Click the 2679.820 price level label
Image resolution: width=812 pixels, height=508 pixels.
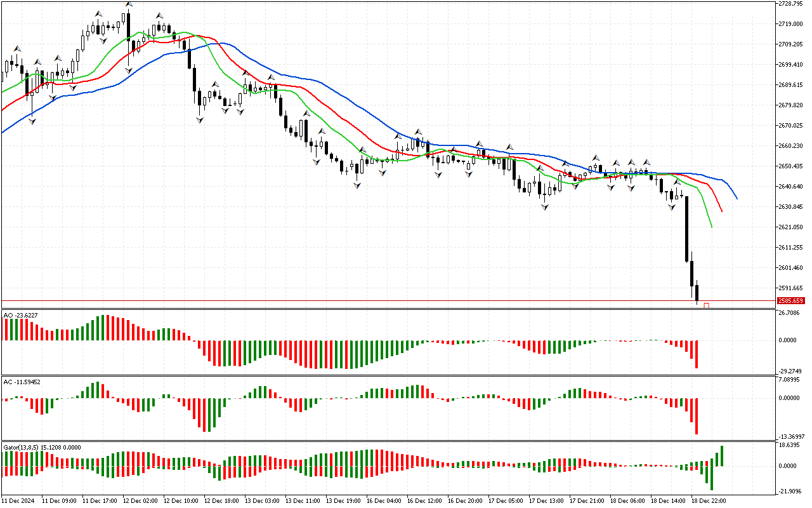791,105
